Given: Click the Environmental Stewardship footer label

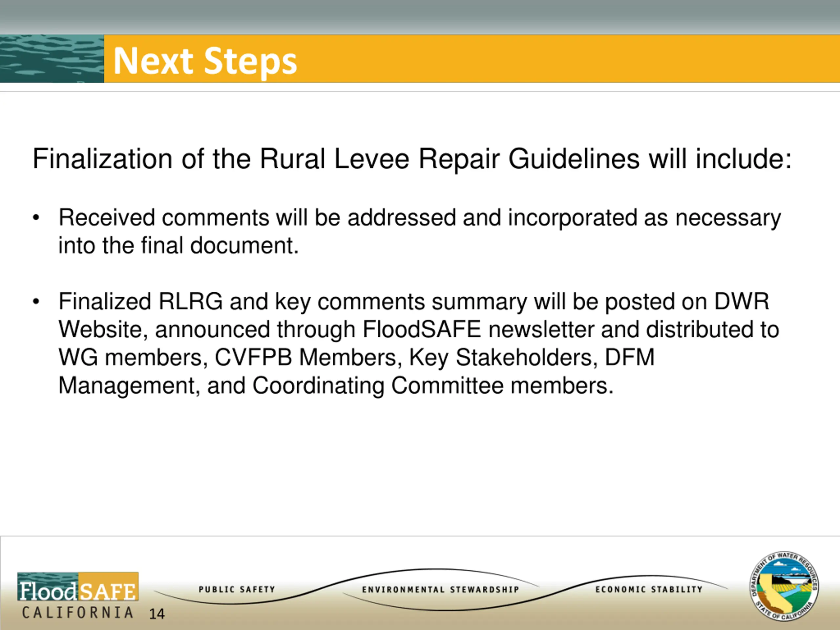Looking at the screenshot, I should coord(440,590).
